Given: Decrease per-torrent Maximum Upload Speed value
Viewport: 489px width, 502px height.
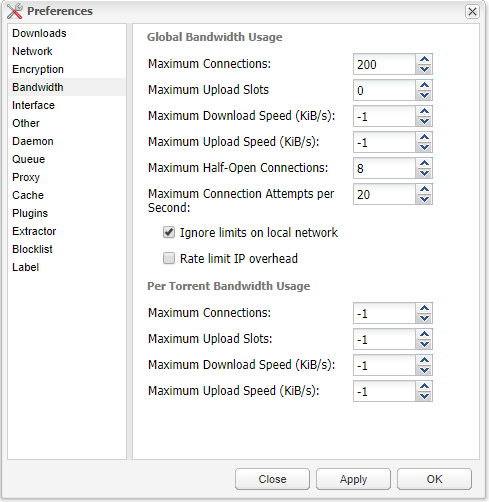Looking at the screenshot, I should point(424,396).
